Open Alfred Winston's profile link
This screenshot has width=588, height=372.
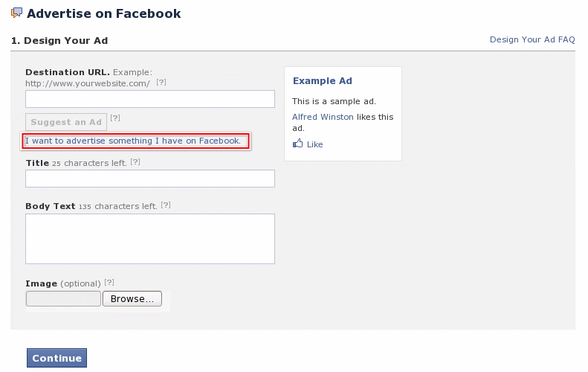click(323, 117)
